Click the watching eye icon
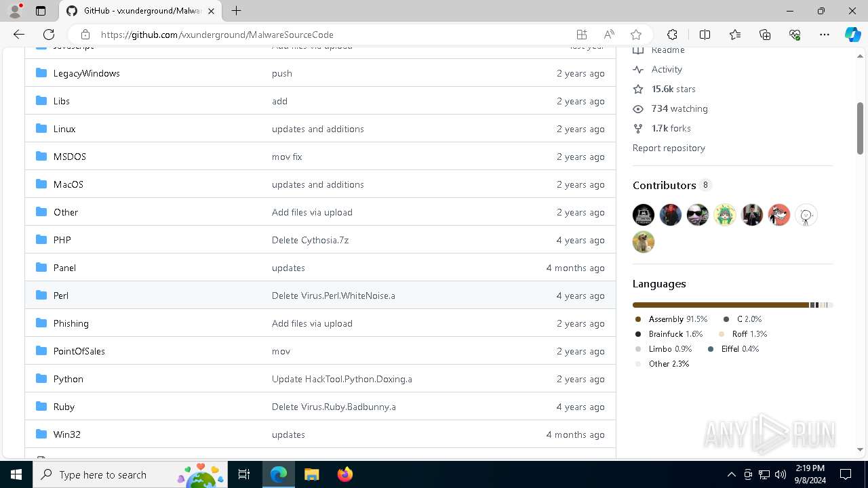 638,108
